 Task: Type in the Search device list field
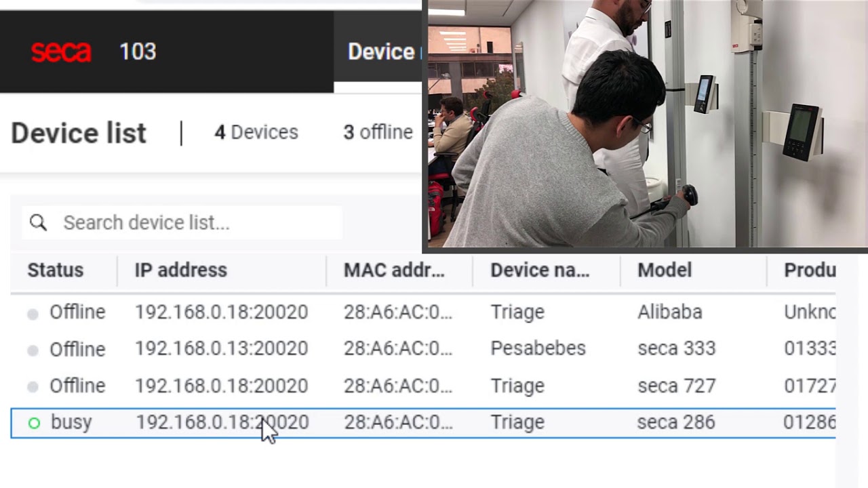197,223
